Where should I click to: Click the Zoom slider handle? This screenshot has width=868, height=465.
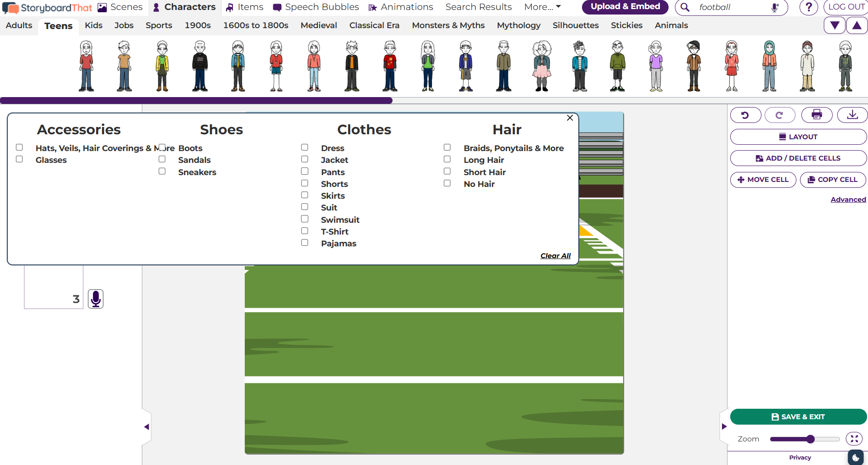pos(810,439)
